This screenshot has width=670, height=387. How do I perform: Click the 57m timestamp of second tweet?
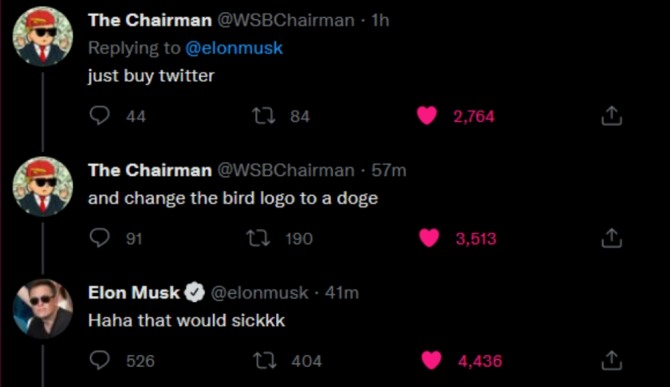388,170
